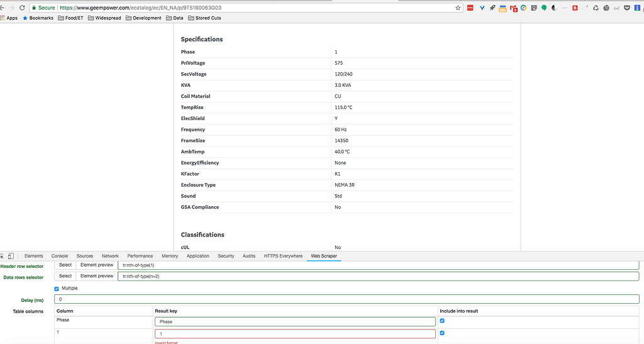The image size is (644, 344).
Task: Open the Stored Cuts bookmarks folder
Action: coord(204,18)
